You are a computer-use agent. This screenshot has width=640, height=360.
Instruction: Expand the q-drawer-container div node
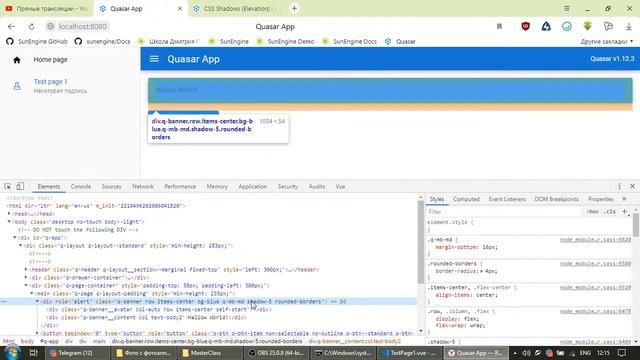tap(26, 278)
